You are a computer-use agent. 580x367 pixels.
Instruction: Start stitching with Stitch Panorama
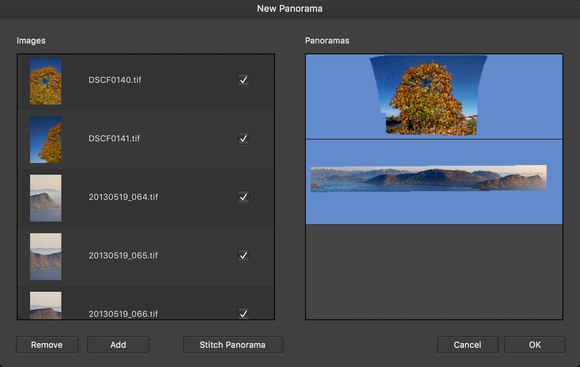coord(233,345)
